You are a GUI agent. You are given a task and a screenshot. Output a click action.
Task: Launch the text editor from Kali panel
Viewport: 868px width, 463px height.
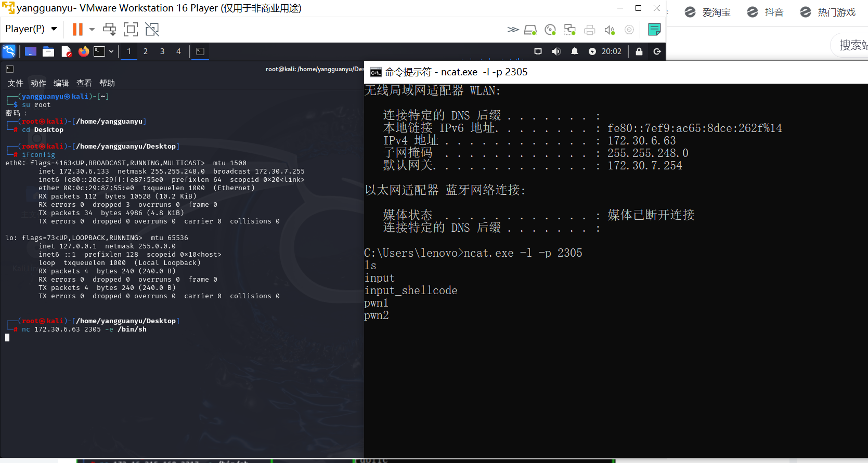(x=66, y=51)
